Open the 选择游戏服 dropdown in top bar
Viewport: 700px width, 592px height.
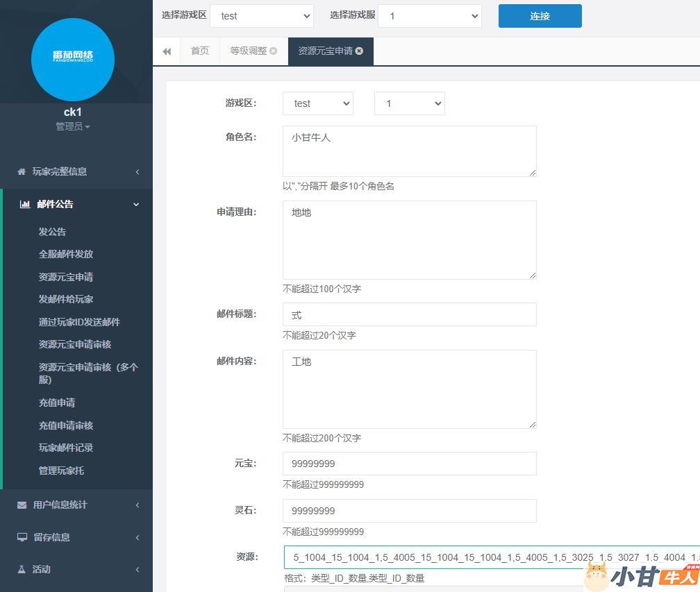tap(429, 16)
